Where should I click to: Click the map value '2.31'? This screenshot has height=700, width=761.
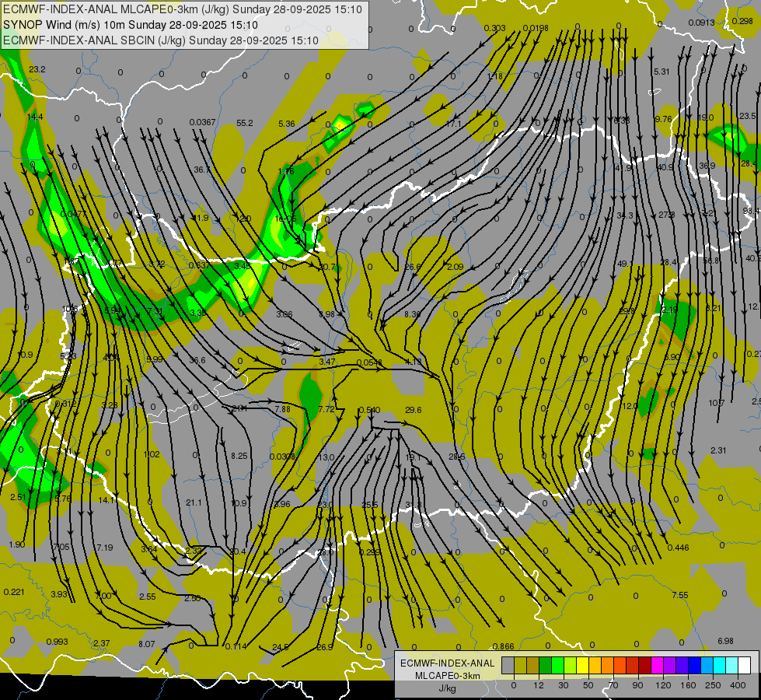718,450
